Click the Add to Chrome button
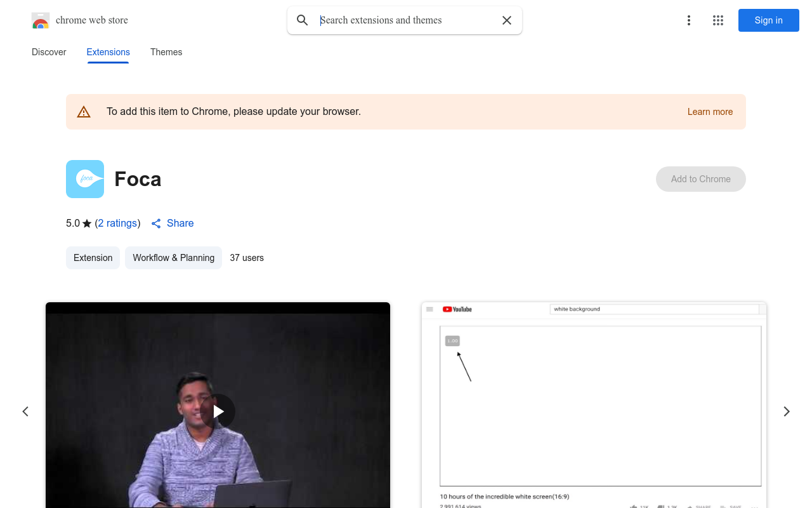This screenshot has height=508, width=812. click(701, 179)
